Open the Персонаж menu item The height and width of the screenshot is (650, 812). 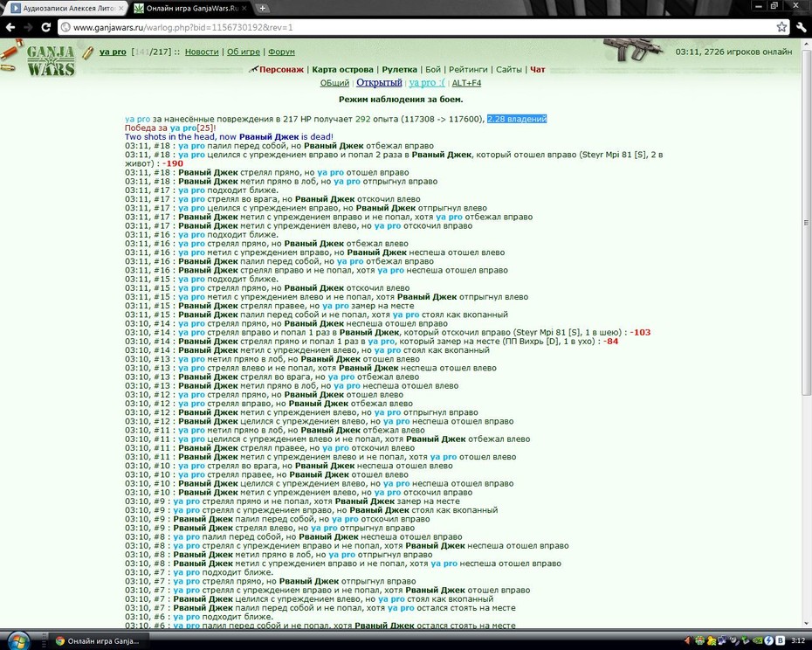click(x=281, y=70)
